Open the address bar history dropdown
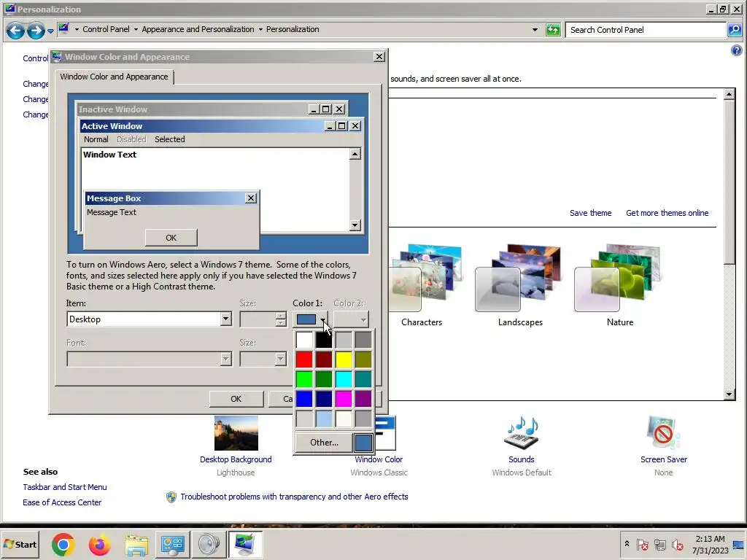Screen dimensions: 747x560 coord(535,29)
